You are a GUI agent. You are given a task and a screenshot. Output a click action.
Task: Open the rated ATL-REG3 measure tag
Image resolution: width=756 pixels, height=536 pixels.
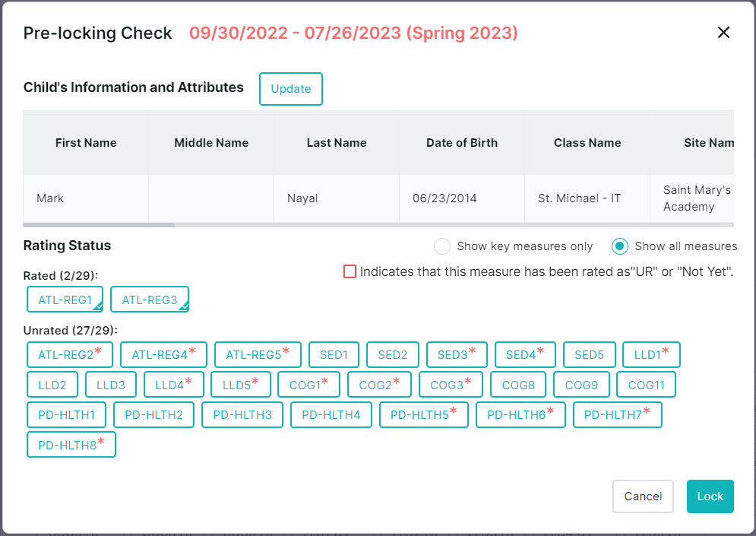[149, 300]
